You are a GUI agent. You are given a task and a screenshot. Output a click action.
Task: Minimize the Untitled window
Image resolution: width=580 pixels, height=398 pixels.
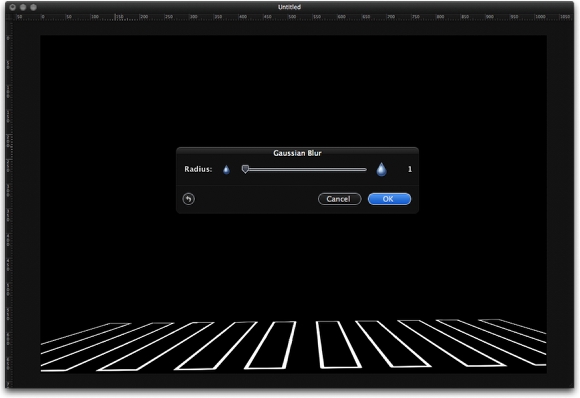(x=23, y=7)
